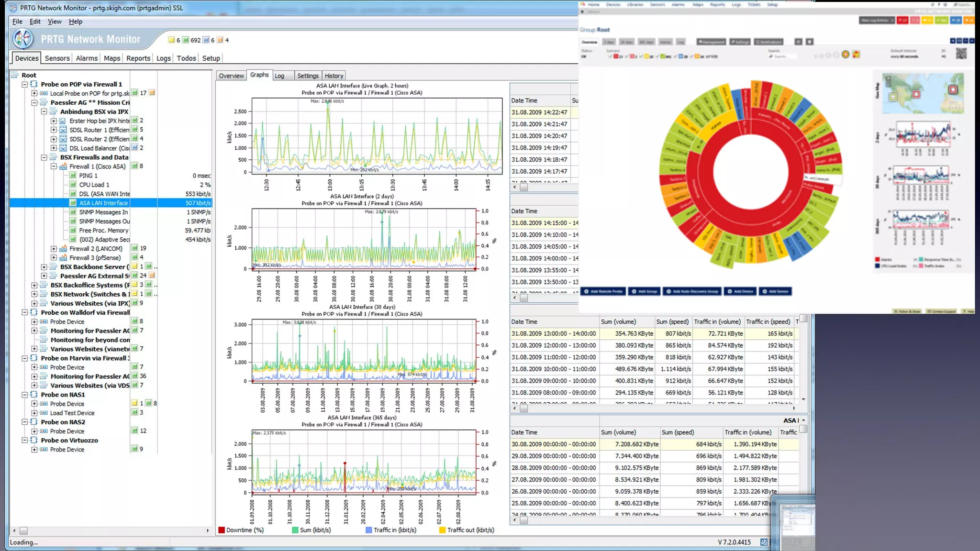980x551 pixels.
Task: Click the QR code icon in web view
Action: point(961,53)
